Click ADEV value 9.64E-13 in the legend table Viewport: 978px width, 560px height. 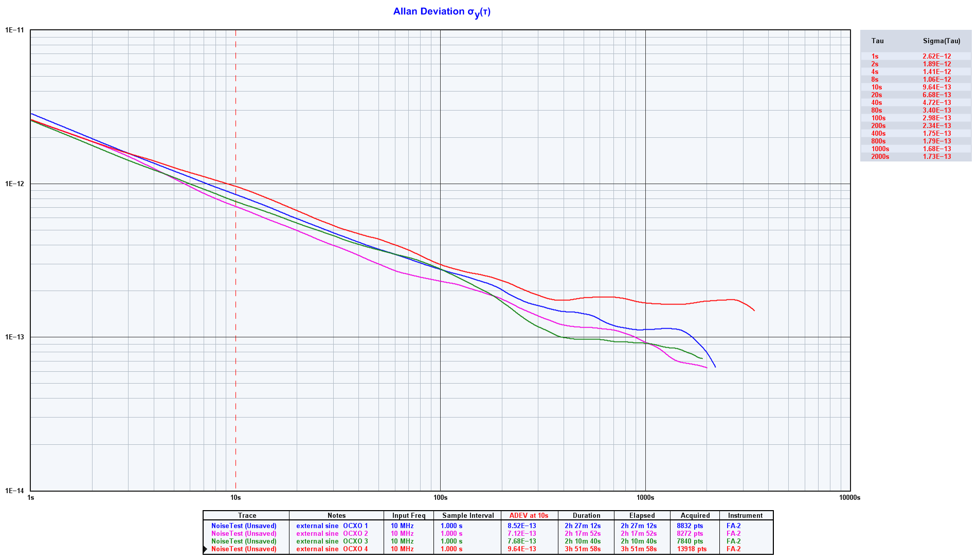[522, 549]
